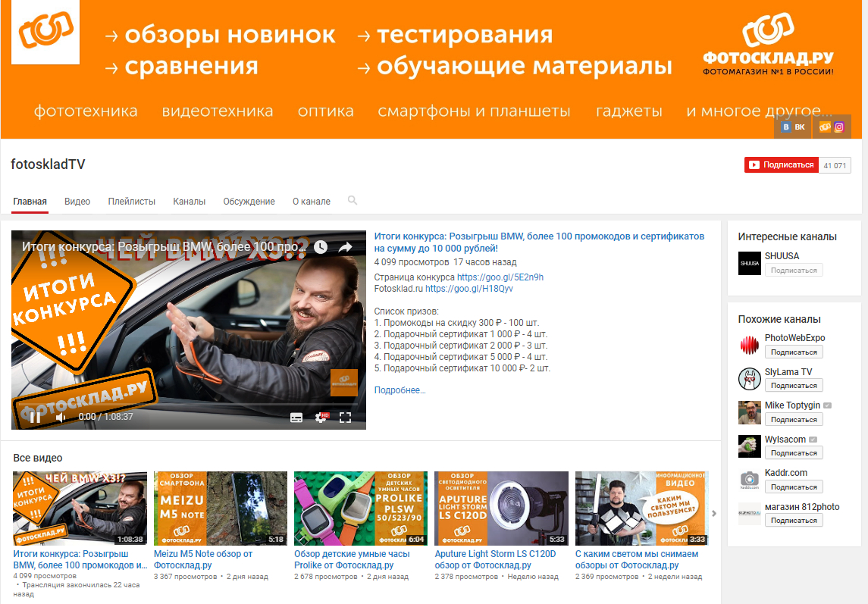Screen dimensions: 868x604
Task: Pause the playing video
Action: pyautogui.click(x=34, y=418)
